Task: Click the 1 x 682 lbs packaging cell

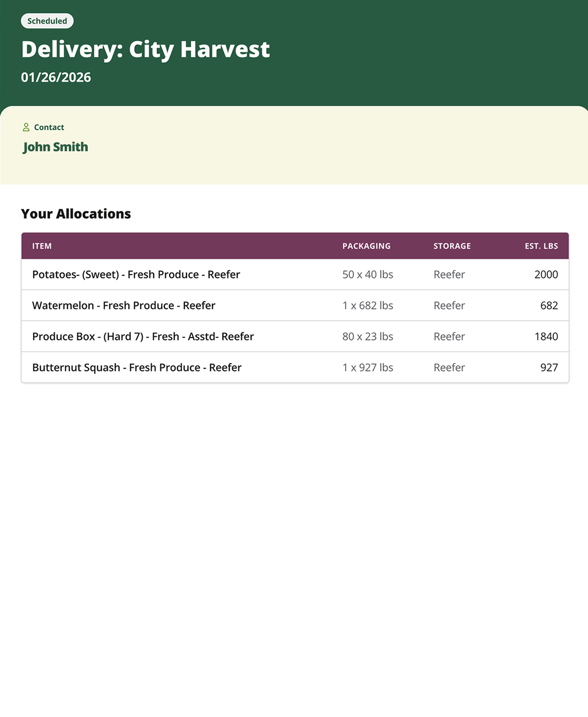Action: click(x=367, y=305)
